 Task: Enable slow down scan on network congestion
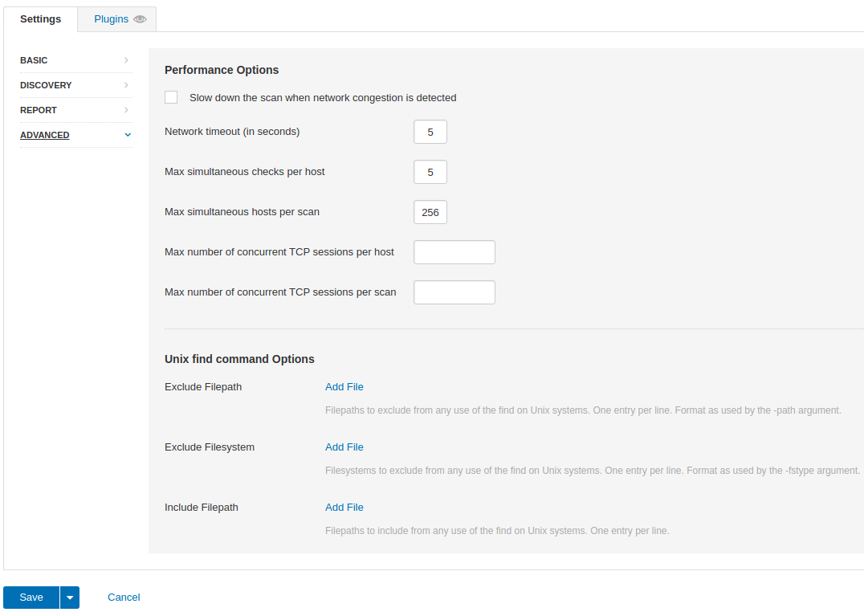(171, 97)
